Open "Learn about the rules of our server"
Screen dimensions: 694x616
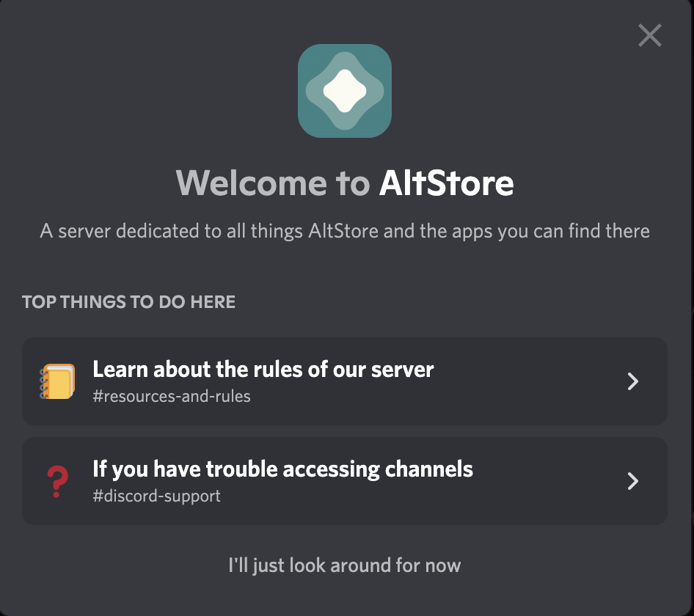click(x=263, y=369)
